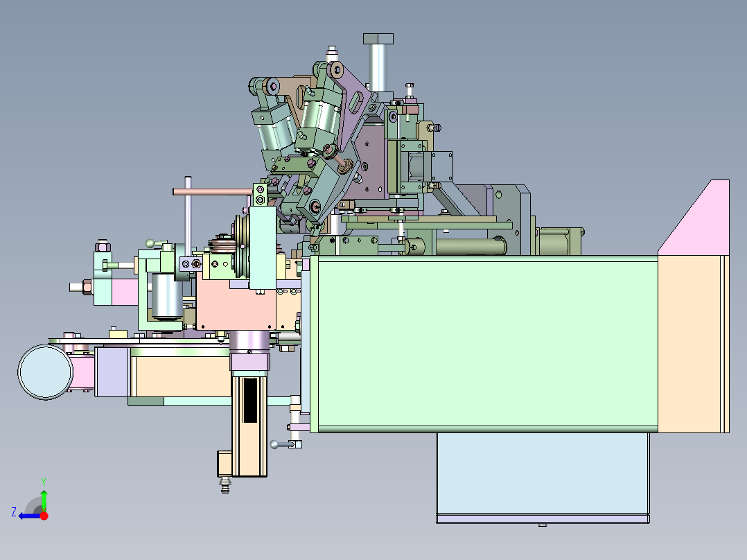Image resolution: width=747 pixels, height=560 pixels.
Task: Select the large light-green housing box
Action: coord(487,344)
